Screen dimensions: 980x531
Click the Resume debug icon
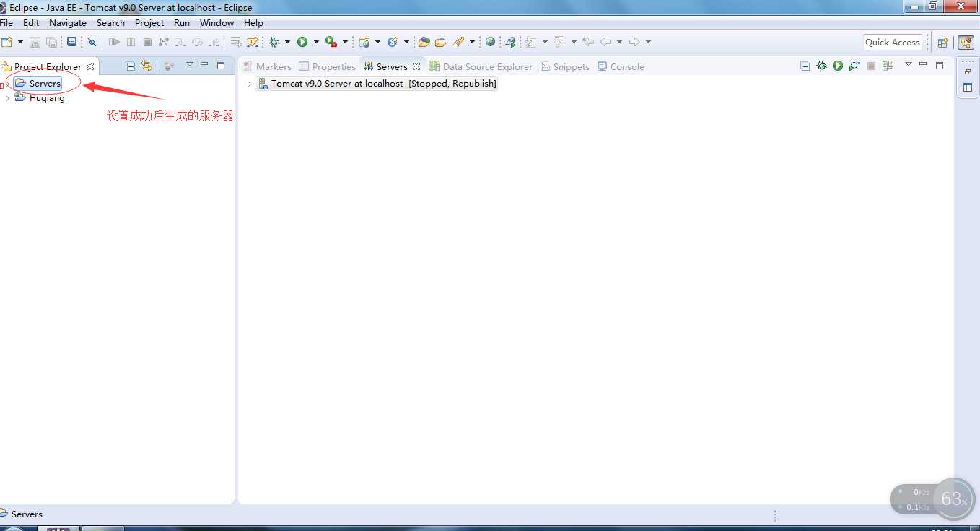[x=114, y=42]
